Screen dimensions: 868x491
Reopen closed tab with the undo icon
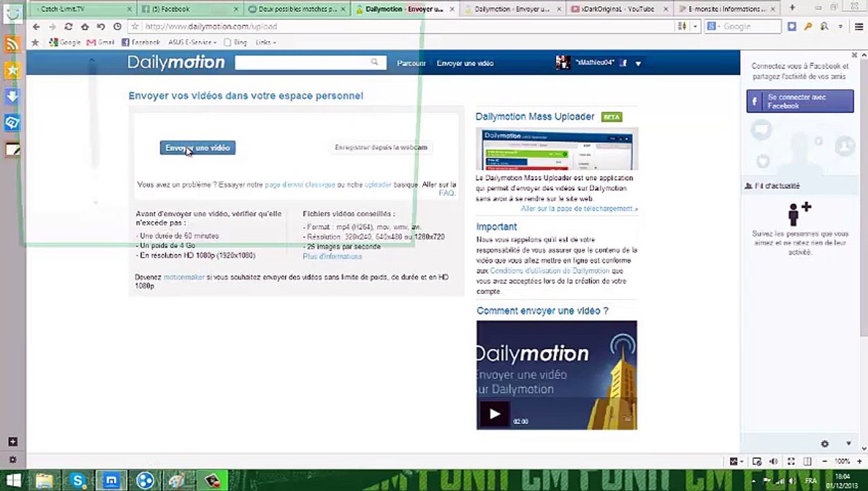click(x=101, y=27)
